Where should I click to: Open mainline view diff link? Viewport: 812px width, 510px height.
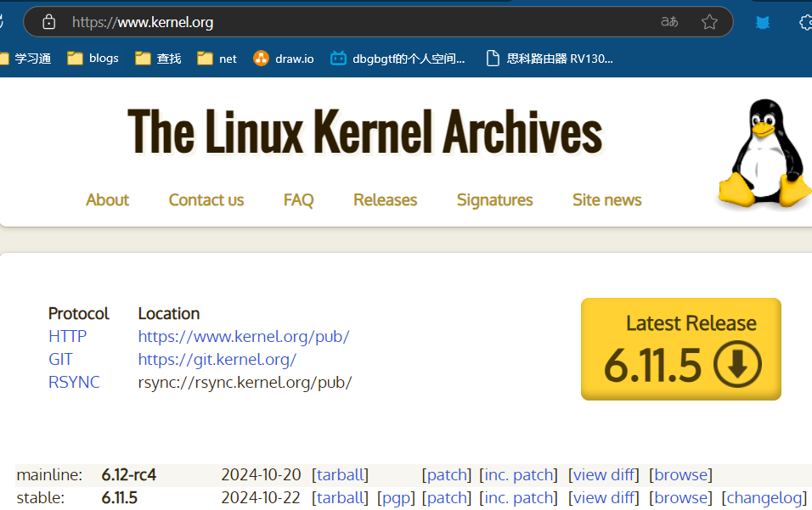coord(604,474)
